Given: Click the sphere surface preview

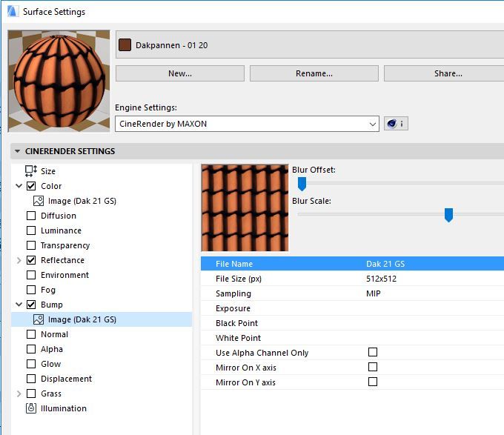Looking at the screenshot, I should tap(59, 81).
